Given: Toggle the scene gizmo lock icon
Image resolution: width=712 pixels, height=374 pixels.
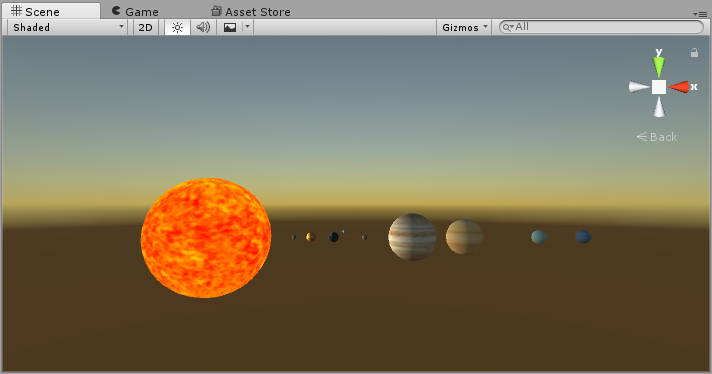Looking at the screenshot, I should pyautogui.click(x=694, y=53).
